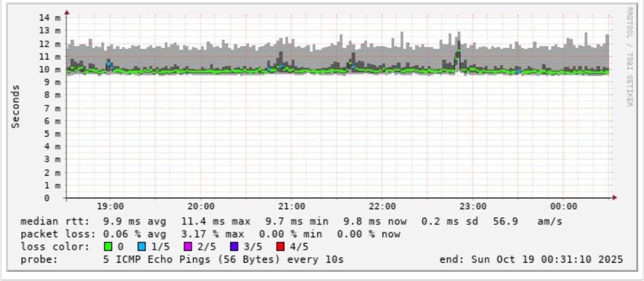Click the 19:00 time axis label
Screen dimensions: 644x281
110,206
